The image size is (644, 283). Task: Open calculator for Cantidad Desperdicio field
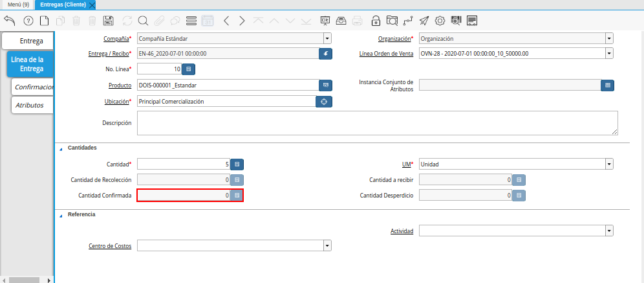[x=519, y=196]
